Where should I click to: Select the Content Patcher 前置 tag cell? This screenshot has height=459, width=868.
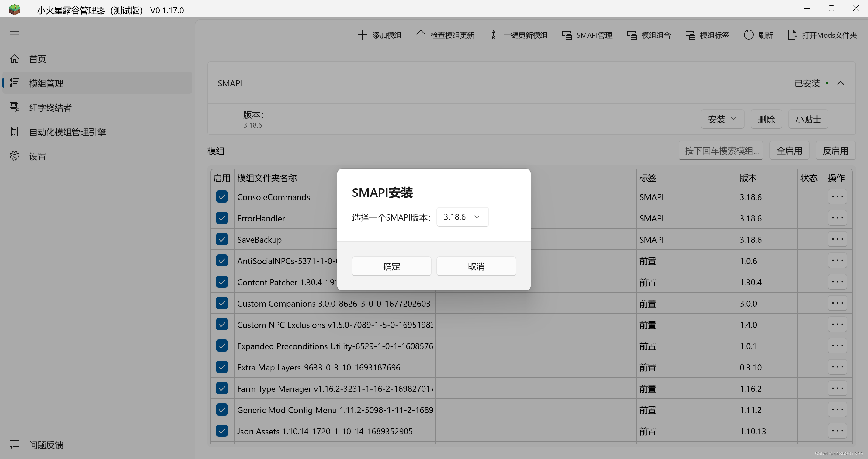(686, 282)
